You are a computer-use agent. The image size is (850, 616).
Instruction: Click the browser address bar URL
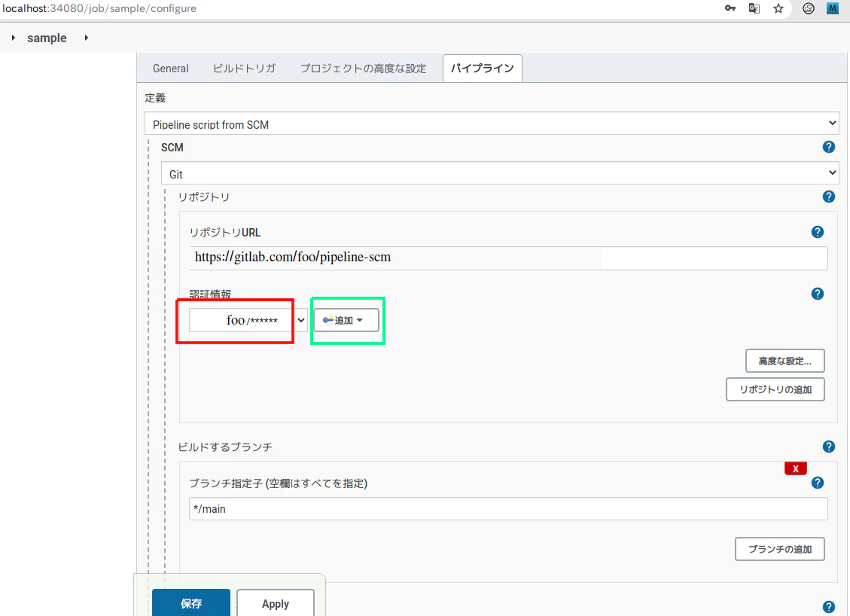[x=99, y=8]
